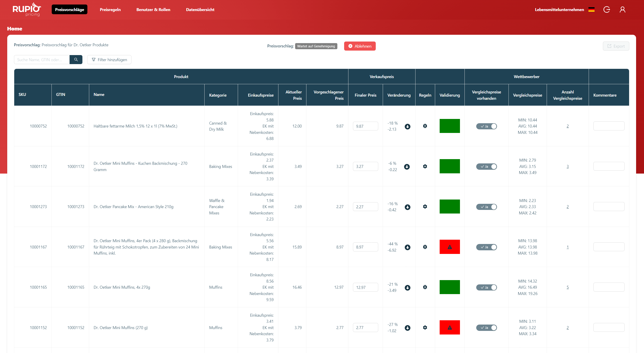Image resolution: width=644 pixels, height=353 pixels.
Task: Click down-arrow icon in SKU 10001152 row
Action: [407, 328]
